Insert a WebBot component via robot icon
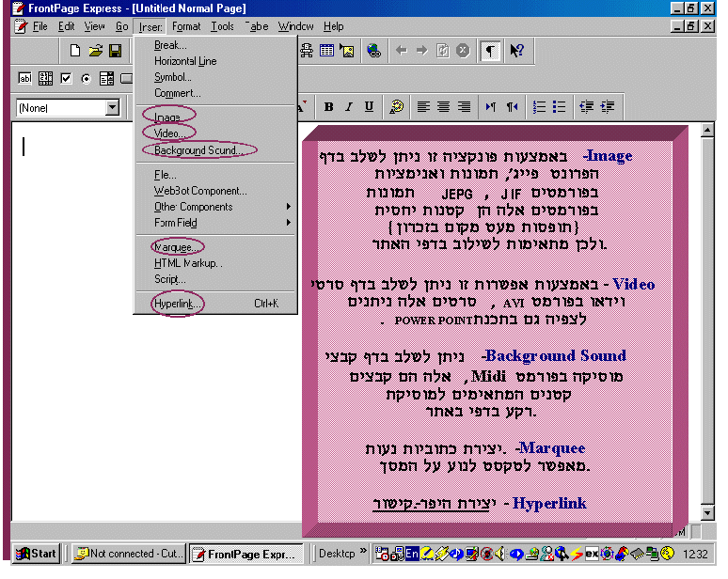This screenshot has height=579, width=728. pyautogui.click(x=307, y=50)
